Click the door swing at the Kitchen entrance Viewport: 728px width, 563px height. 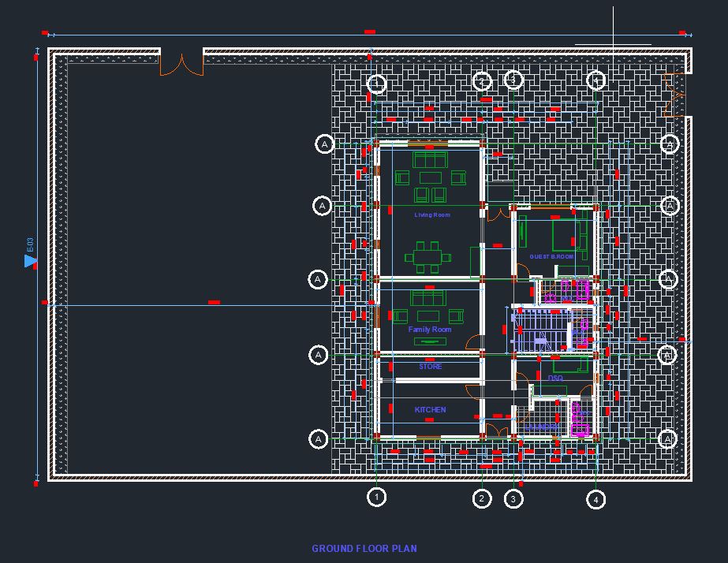coord(471,392)
